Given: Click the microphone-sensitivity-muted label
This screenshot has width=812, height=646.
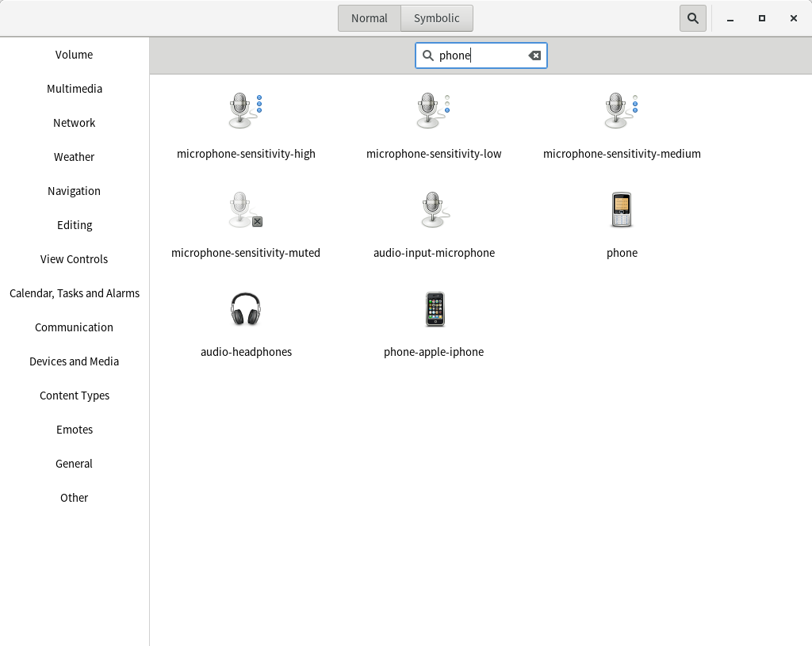Looking at the screenshot, I should coord(246,253).
